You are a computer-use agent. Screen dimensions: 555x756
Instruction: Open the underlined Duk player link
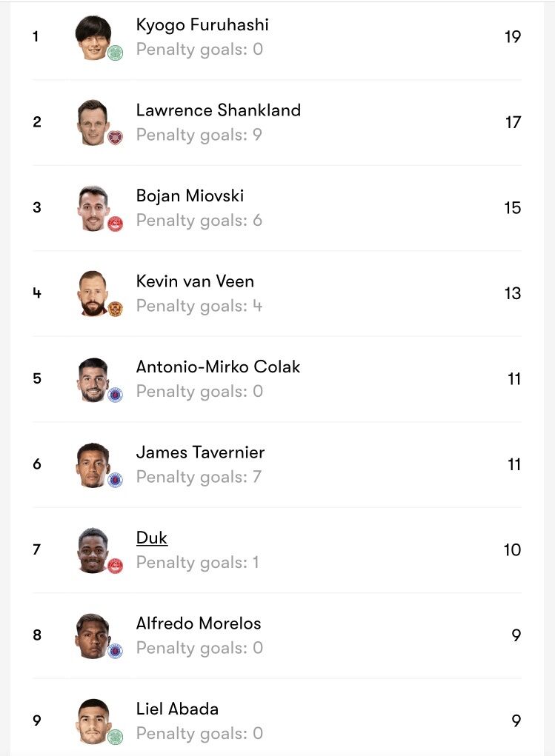coord(152,538)
